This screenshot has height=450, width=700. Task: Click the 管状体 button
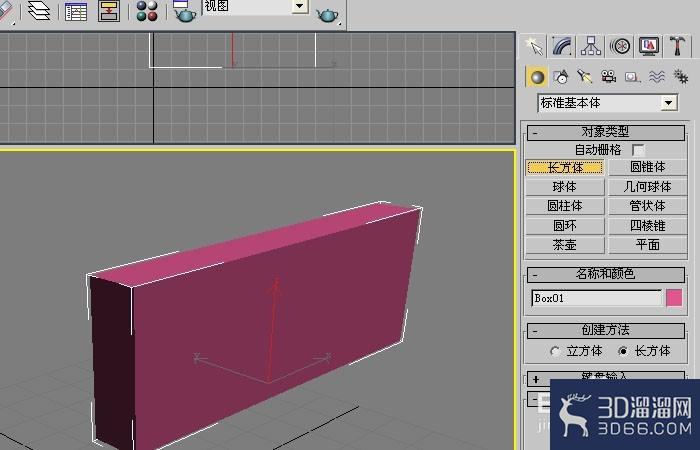647,206
